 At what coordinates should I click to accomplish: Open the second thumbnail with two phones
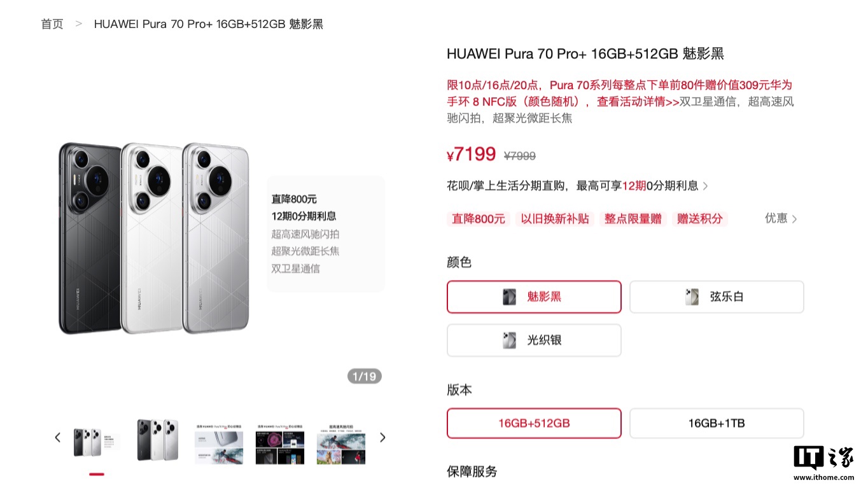coord(158,439)
